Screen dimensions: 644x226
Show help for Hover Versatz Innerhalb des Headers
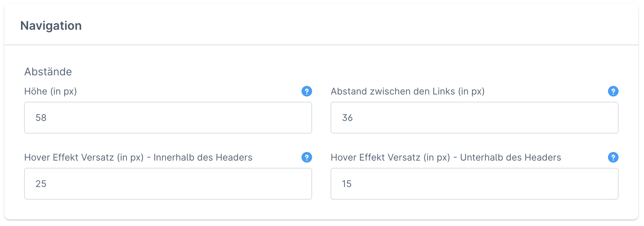coord(306,157)
